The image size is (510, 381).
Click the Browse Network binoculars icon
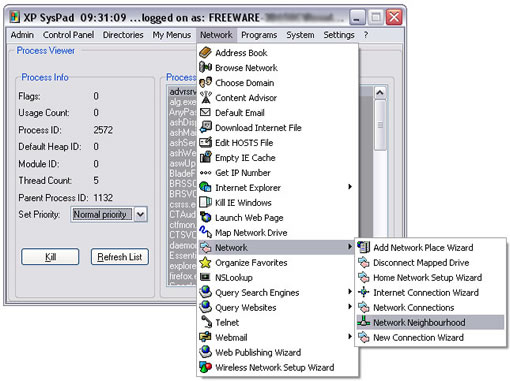[205, 68]
